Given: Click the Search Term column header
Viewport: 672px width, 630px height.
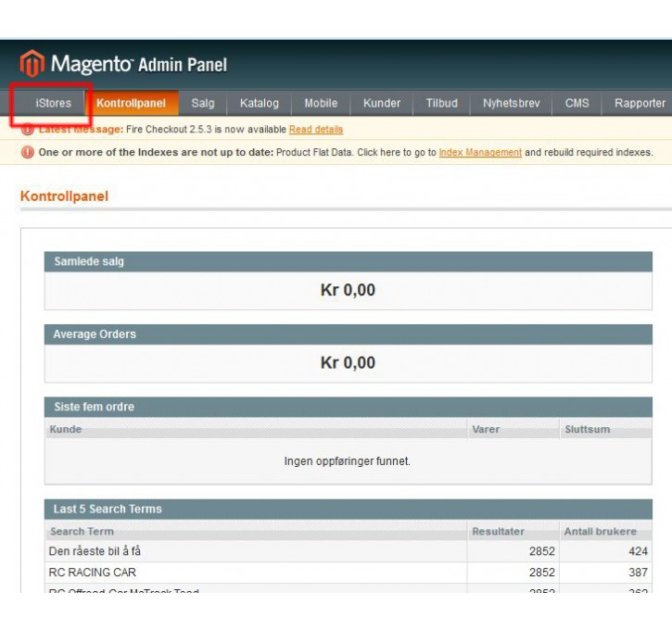Looking at the screenshot, I should [x=256, y=531].
